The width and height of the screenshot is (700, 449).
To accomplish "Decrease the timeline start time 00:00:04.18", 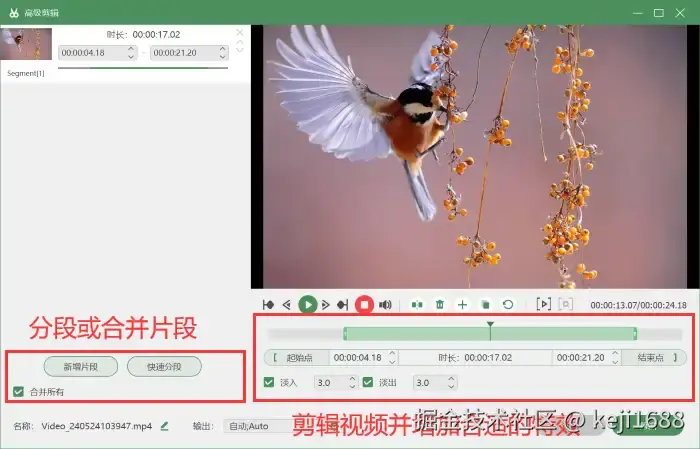I will pyautogui.click(x=392, y=361).
